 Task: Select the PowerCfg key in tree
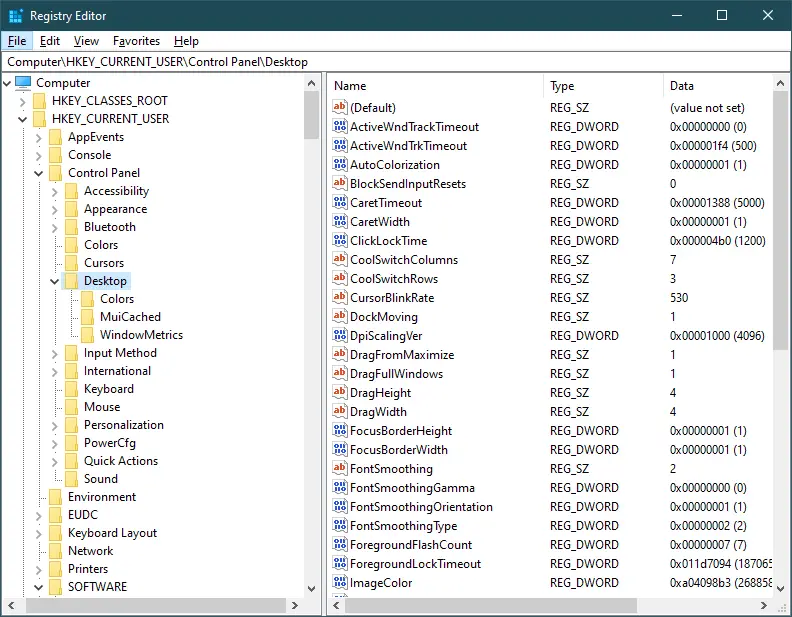tap(110, 443)
